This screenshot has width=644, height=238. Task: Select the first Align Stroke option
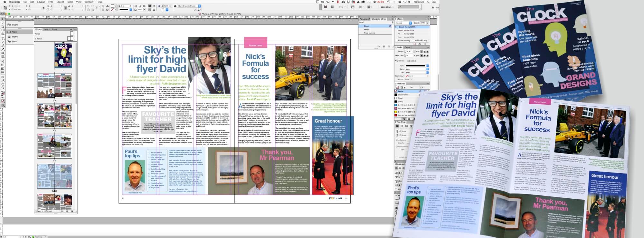[x=408, y=61]
